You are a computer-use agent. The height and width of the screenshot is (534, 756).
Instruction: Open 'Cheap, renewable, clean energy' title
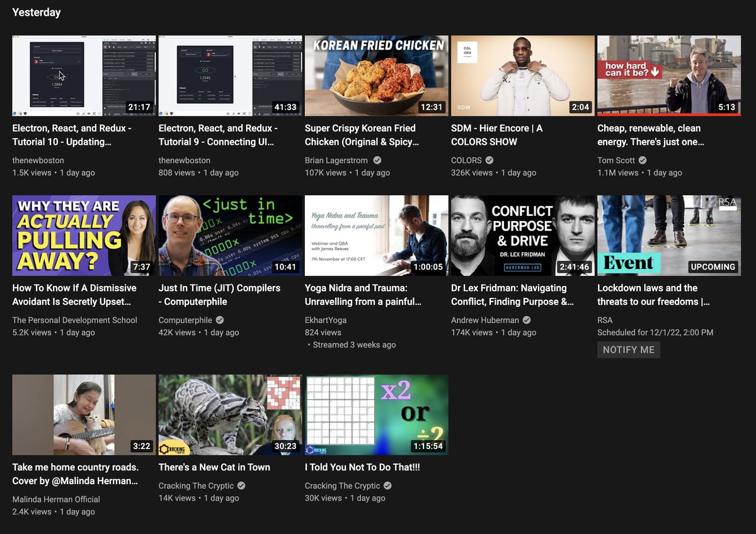(651, 135)
